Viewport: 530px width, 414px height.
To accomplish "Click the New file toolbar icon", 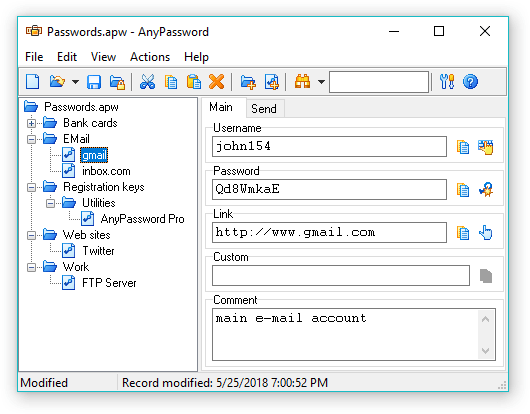I will (x=33, y=82).
